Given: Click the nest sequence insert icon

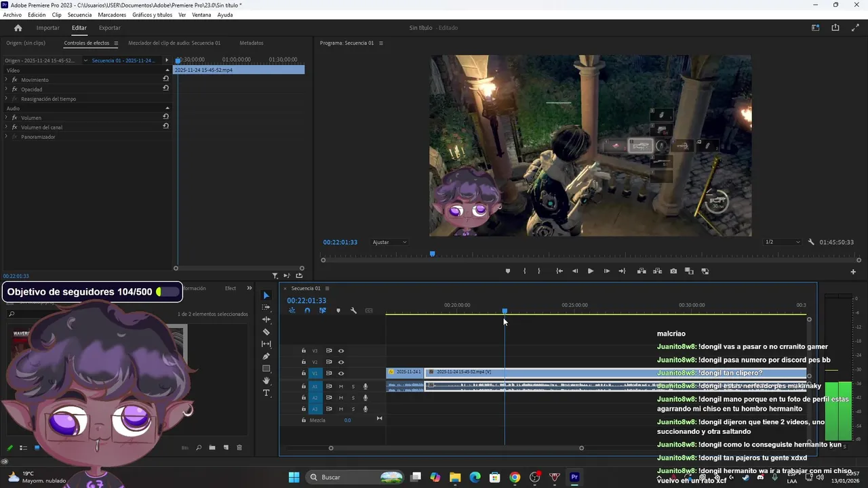Looking at the screenshot, I should pyautogui.click(x=292, y=310).
